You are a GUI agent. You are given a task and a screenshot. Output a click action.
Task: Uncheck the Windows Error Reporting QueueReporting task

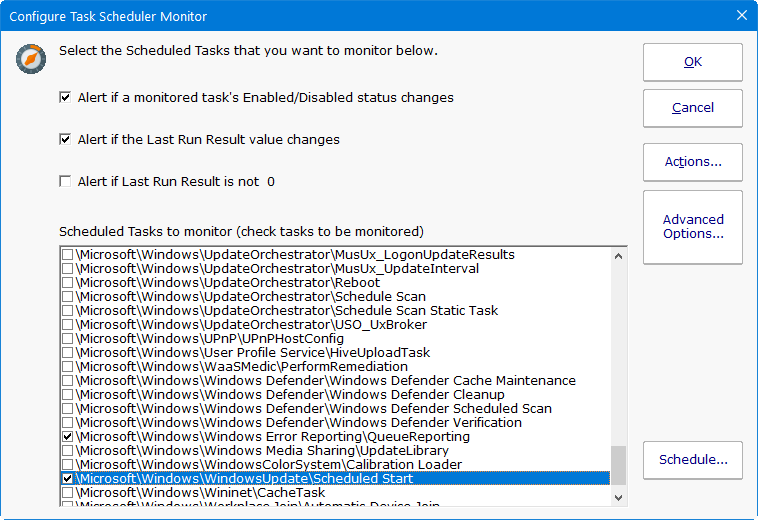tap(67, 437)
